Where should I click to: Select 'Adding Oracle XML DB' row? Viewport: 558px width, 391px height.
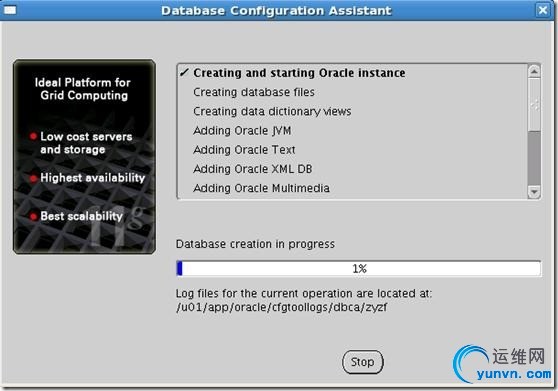pyautogui.click(x=352, y=169)
